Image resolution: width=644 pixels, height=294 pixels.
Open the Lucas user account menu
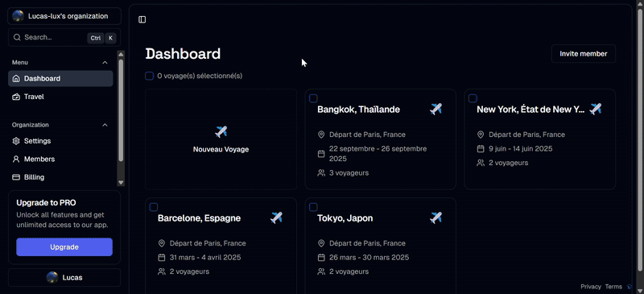click(x=64, y=277)
